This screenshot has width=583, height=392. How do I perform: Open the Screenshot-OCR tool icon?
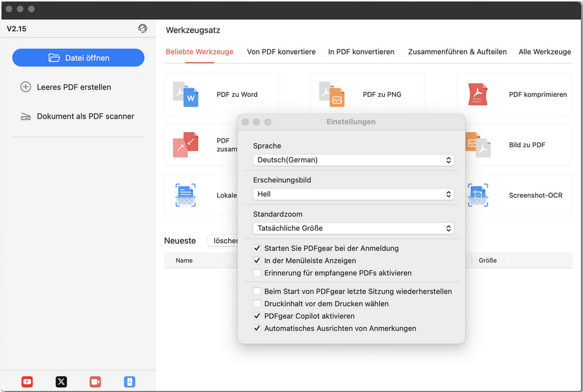click(x=478, y=195)
